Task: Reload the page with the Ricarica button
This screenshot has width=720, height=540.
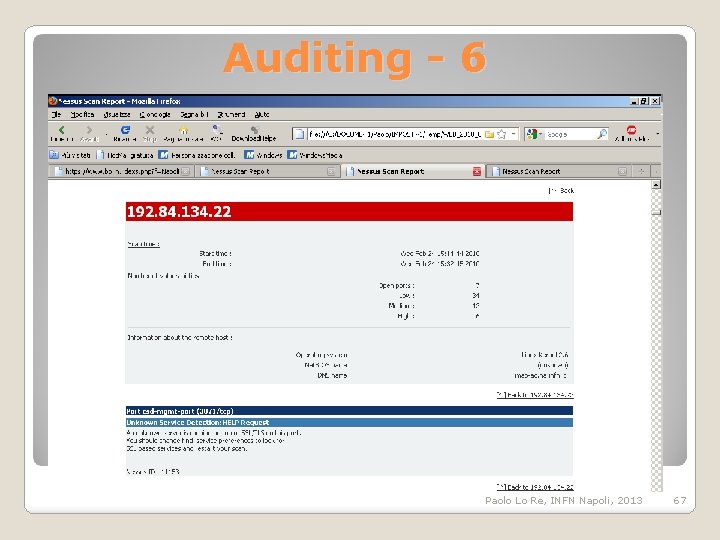Action: coord(125,130)
